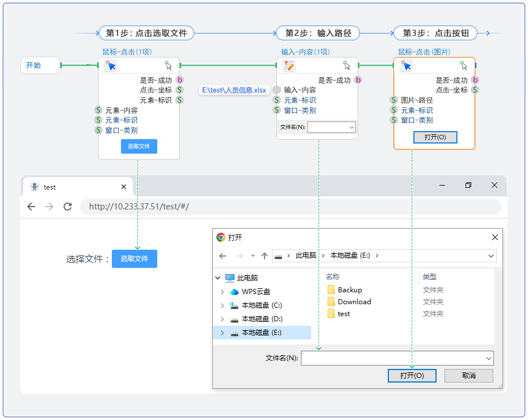The image size is (528, 420).
Task: Click 取消 button in file dialog
Action: pos(468,376)
